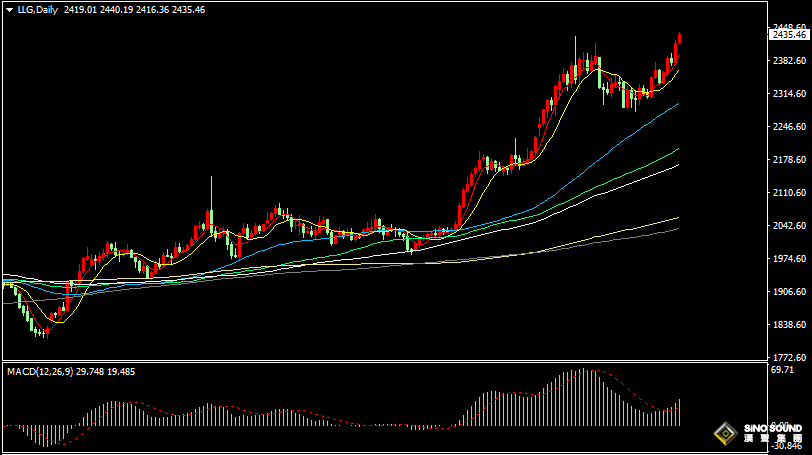This screenshot has height=455, width=812.
Task: Click the OHLC values in chart header
Action: pos(134,10)
